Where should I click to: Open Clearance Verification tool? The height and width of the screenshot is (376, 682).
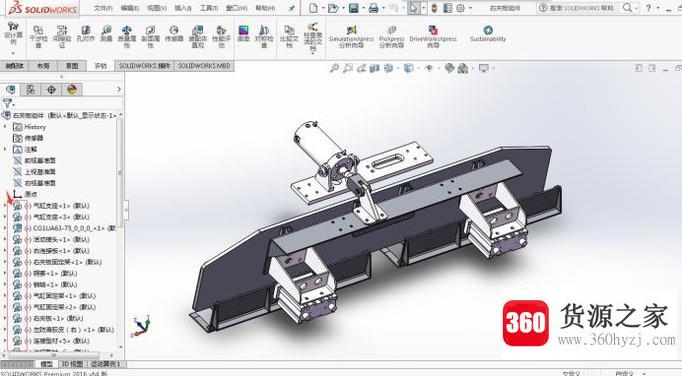pyautogui.click(x=62, y=36)
